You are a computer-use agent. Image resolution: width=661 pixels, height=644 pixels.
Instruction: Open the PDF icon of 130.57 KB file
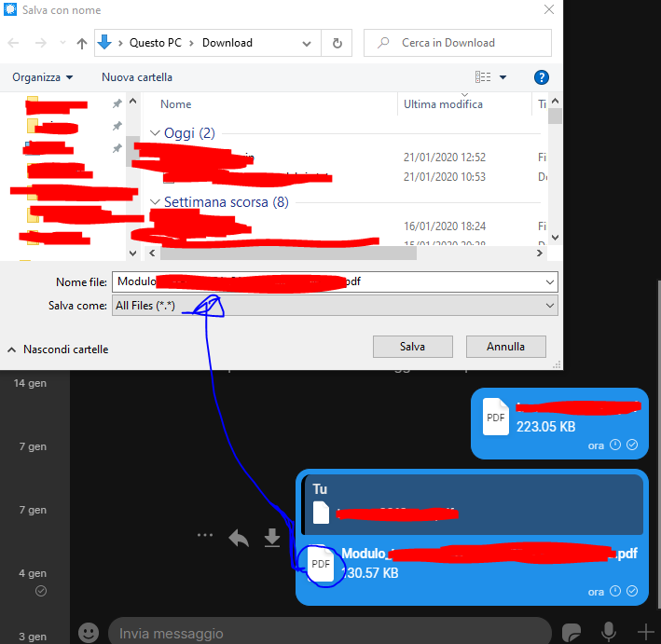(x=321, y=564)
